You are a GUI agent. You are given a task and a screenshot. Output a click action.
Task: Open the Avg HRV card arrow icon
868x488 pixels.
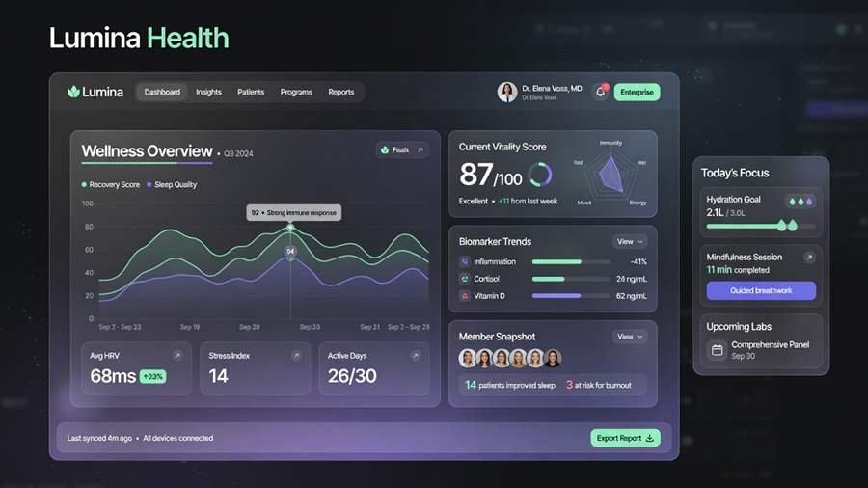tap(177, 356)
